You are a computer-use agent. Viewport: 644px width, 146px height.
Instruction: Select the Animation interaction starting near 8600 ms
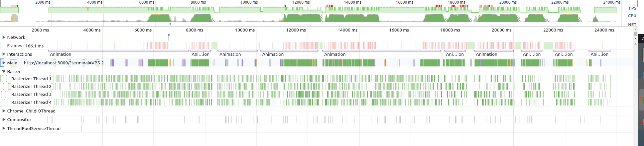pos(238,54)
